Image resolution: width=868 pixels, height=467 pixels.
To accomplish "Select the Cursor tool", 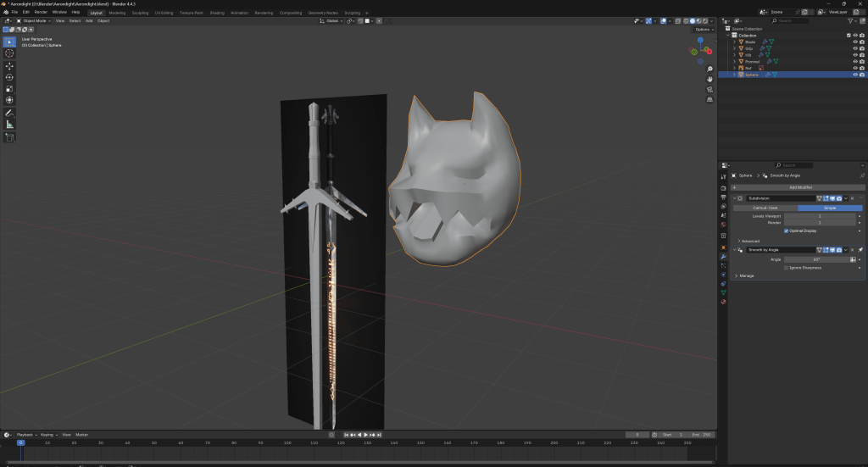I will coord(10,53).
